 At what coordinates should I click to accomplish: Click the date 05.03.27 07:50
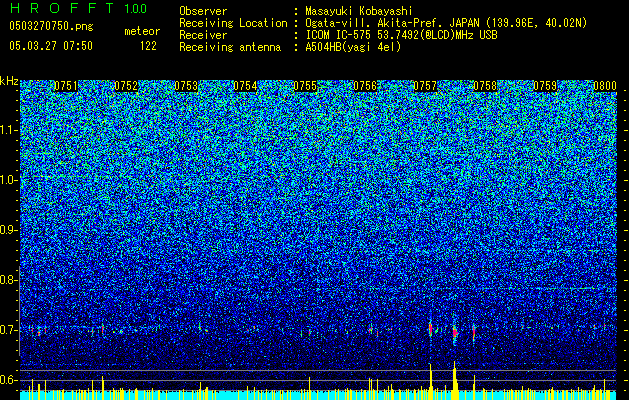pyautogui.click(x=51, y=46)
